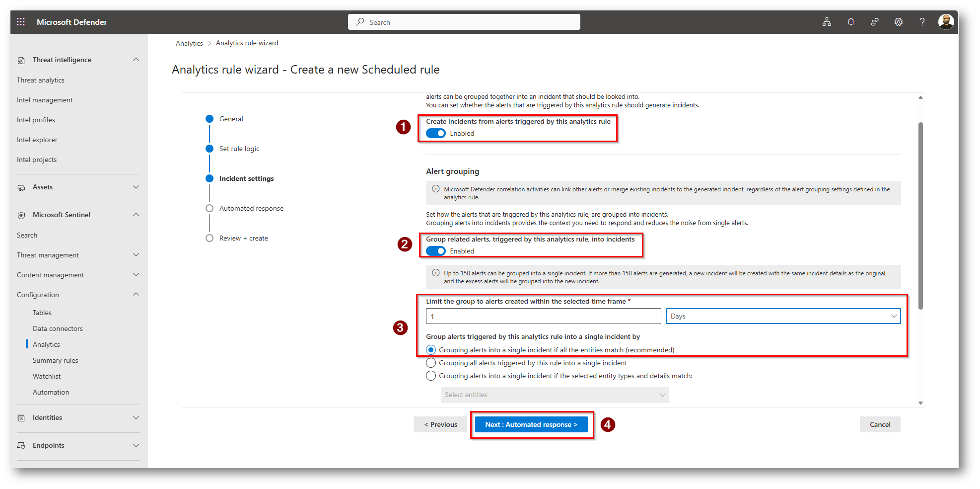Expand the Threat management section
Image resolution: width=980 pixels, height=489 pixels.
click(136, 255)
